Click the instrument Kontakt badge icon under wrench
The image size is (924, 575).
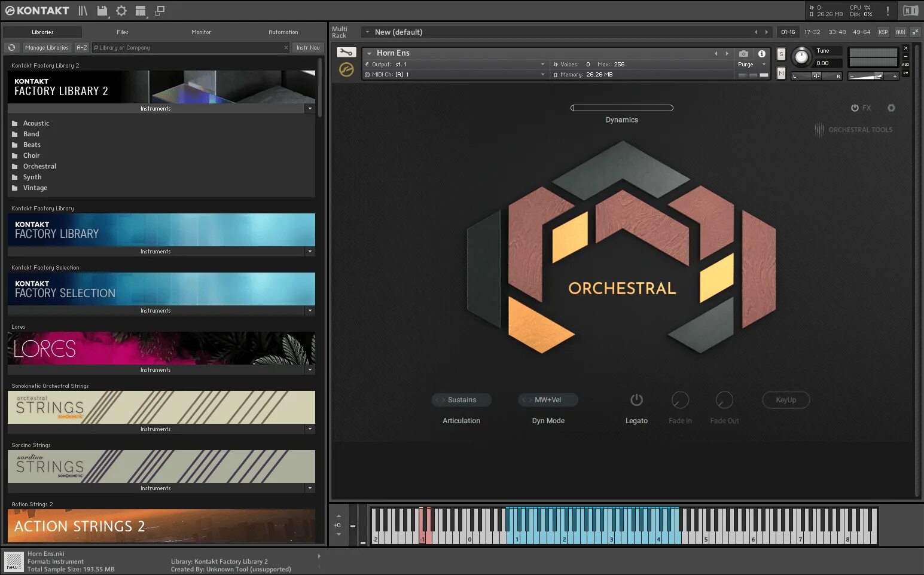tap(346, 69)
